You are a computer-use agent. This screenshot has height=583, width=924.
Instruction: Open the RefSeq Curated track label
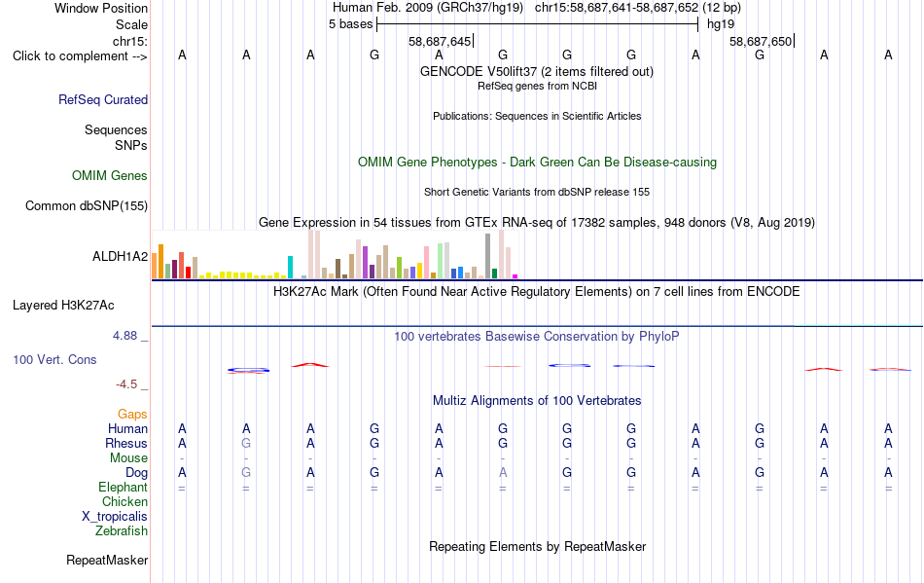point(102,99)
